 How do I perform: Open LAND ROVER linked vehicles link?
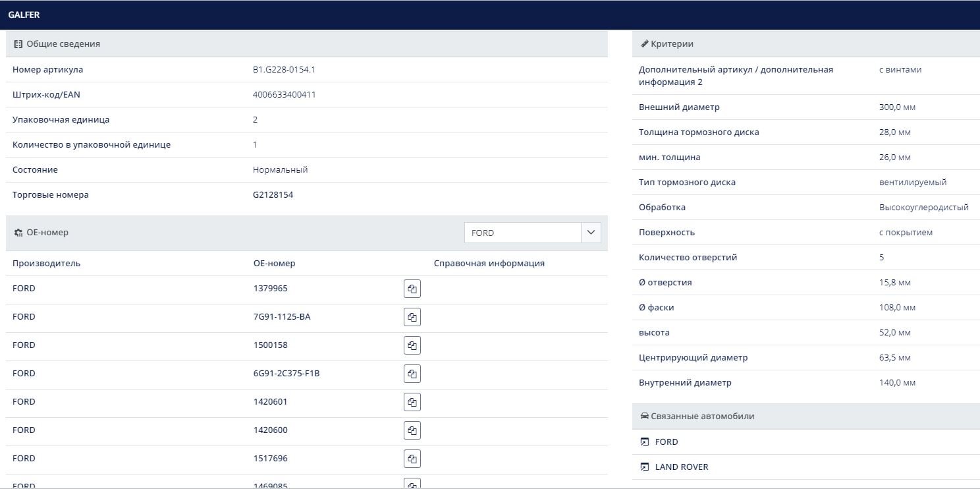682,467
